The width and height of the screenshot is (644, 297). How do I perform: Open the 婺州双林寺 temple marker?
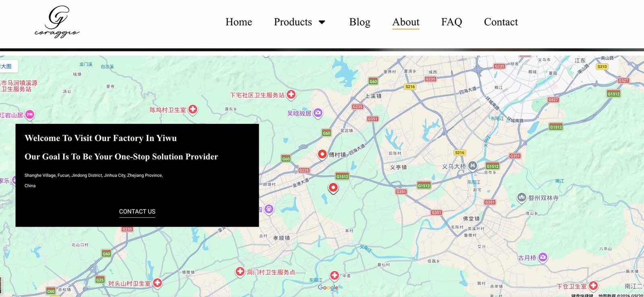pos(522,197)
